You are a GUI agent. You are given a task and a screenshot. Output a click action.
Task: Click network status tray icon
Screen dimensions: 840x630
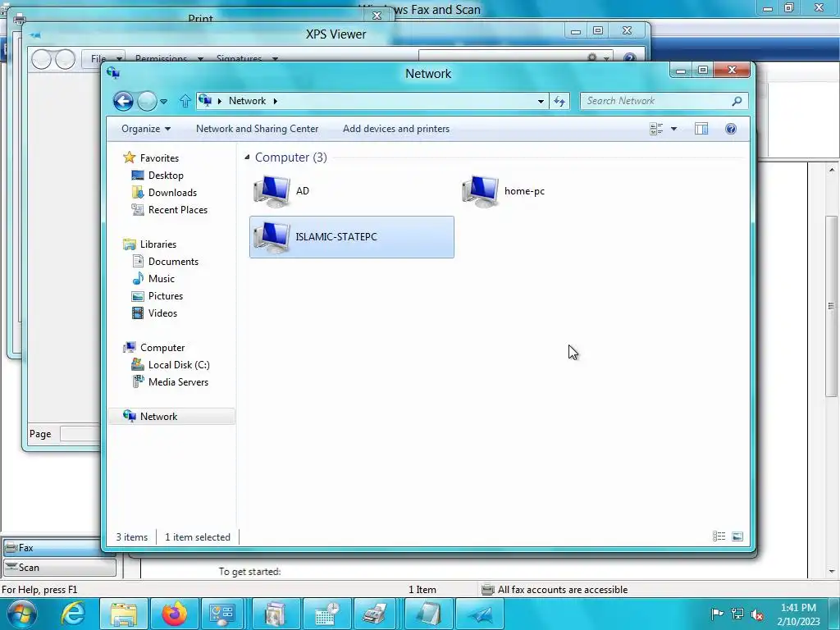tap(737, 614)
